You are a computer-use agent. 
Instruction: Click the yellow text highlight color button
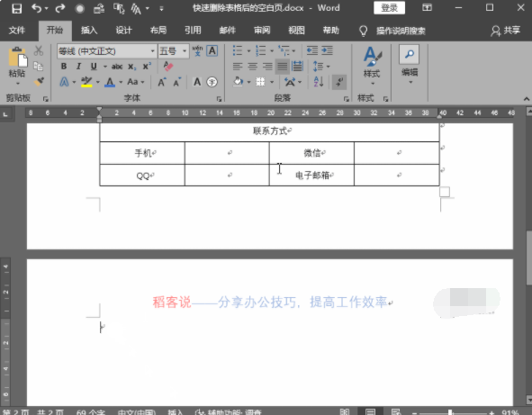[x=86, y=82]
